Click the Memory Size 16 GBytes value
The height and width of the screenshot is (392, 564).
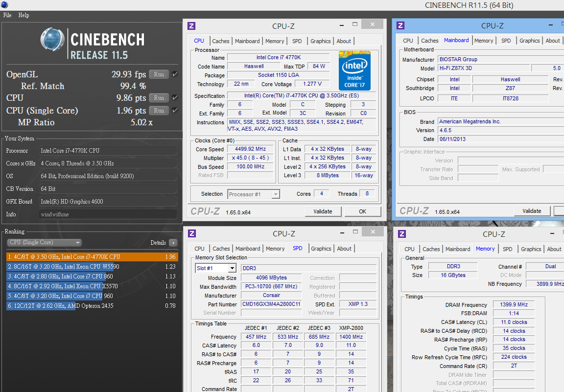453,275
